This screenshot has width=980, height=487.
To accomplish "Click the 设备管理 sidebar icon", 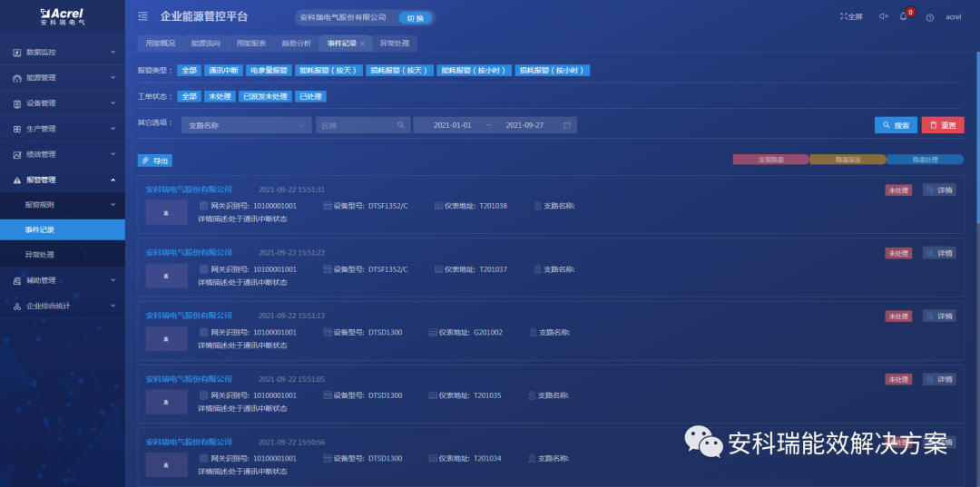I will pyautogui.click(x=17, y=103).
